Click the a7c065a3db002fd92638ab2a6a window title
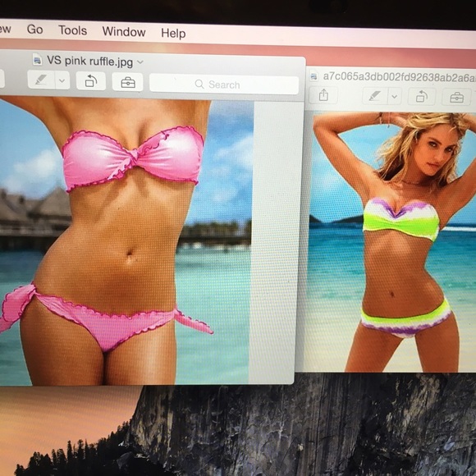 pos(399,77)
